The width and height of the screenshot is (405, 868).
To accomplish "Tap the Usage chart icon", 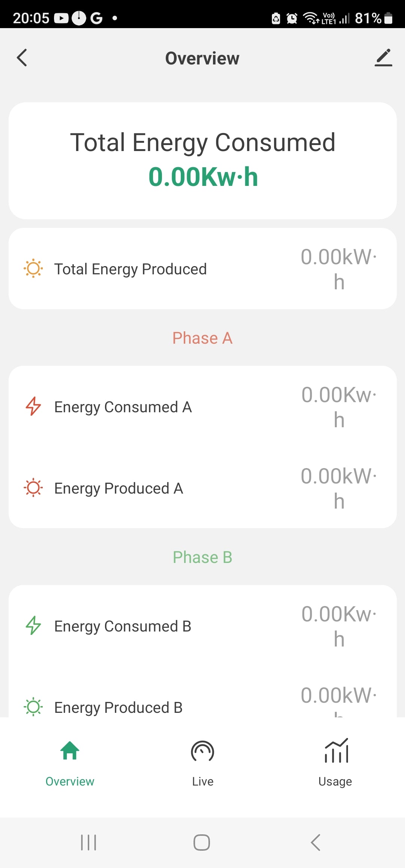I will tap(336, 751).
